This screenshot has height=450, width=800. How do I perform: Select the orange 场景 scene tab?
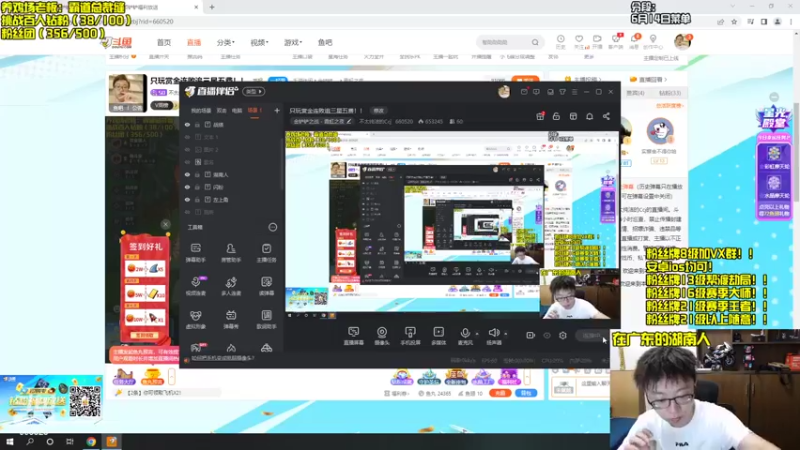(254, 110)
